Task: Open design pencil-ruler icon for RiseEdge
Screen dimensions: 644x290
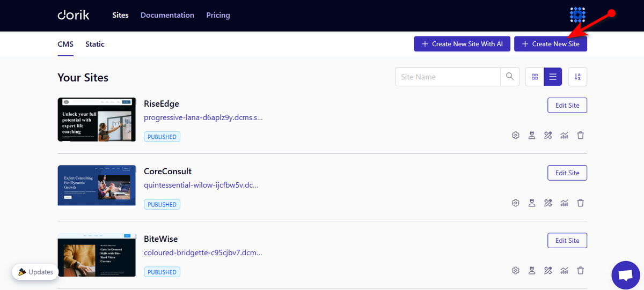Action: coord(548,136)
